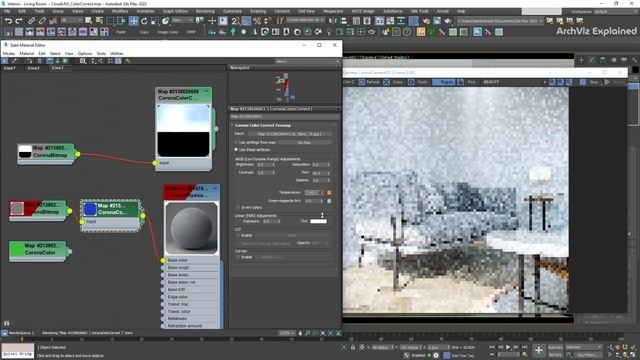This screenshot has width=640, height=360.
Task: Open the selection filter All dropdown
Action: [72, 20]
